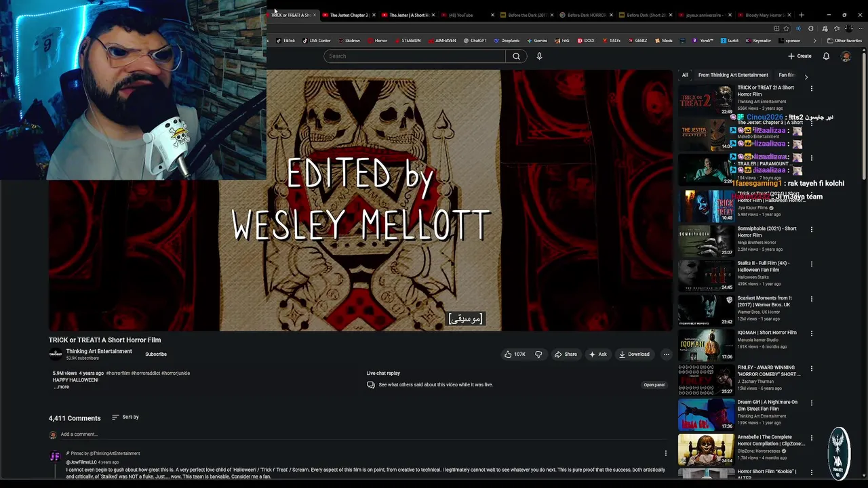
Task: Share the TRICK or TREAT video
Action: [566, 354]
